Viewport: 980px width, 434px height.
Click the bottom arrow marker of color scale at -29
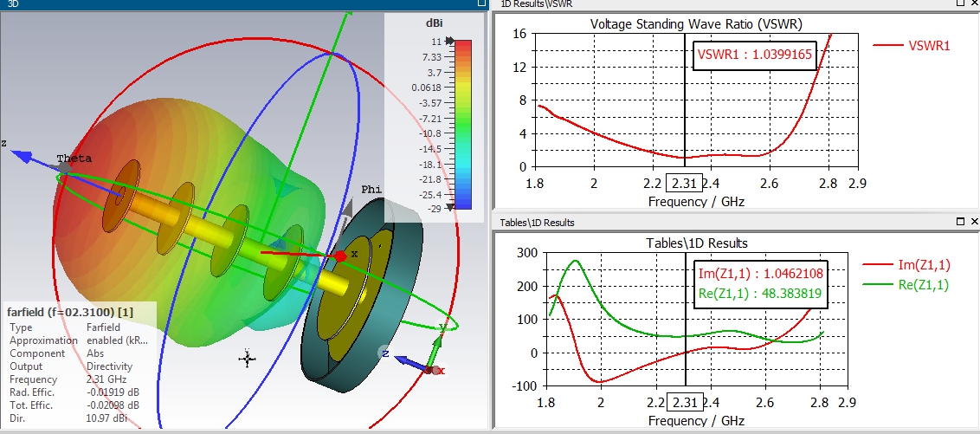click(x=450, y=208)
